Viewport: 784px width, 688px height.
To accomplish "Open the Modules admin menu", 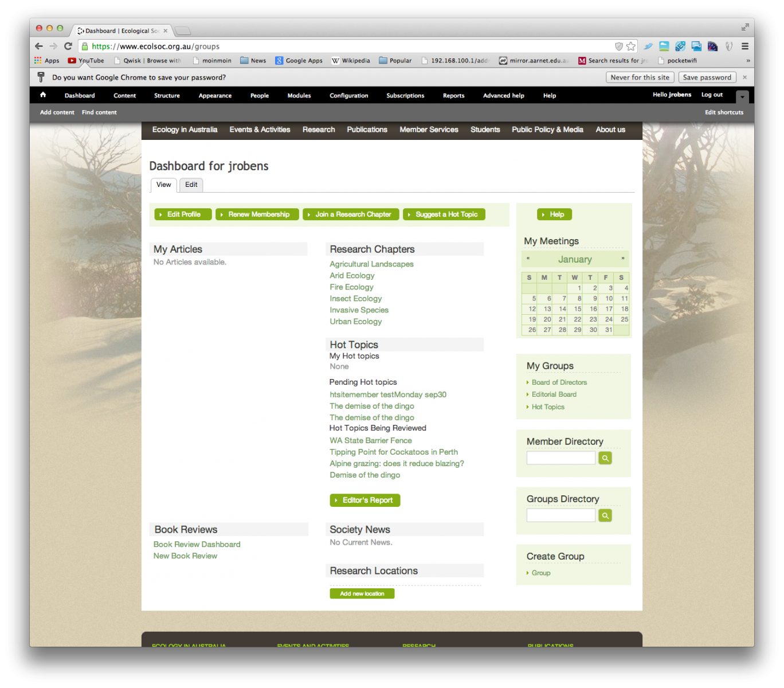I will [299, 96].
